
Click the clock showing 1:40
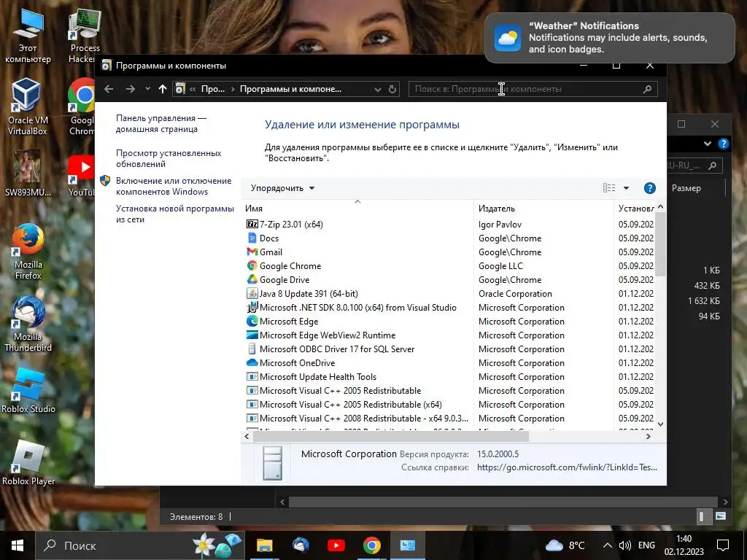click(684, 545)
